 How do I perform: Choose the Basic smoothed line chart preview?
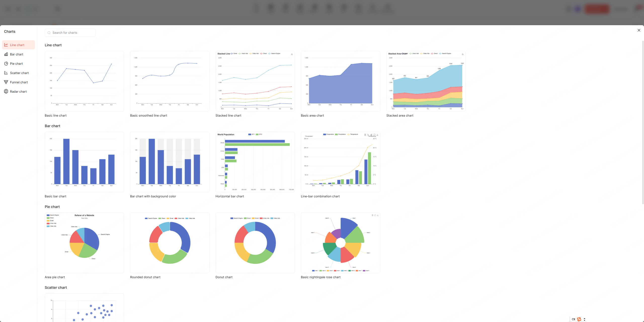pos(170,81)
